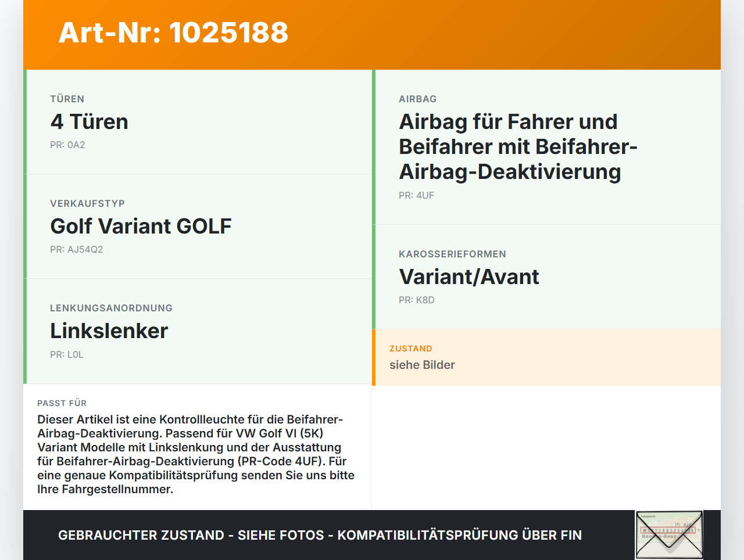Screen dimensions: 744x560
Task: Select 'Golf Variant GOLF' value
Action: pos(141,227)
